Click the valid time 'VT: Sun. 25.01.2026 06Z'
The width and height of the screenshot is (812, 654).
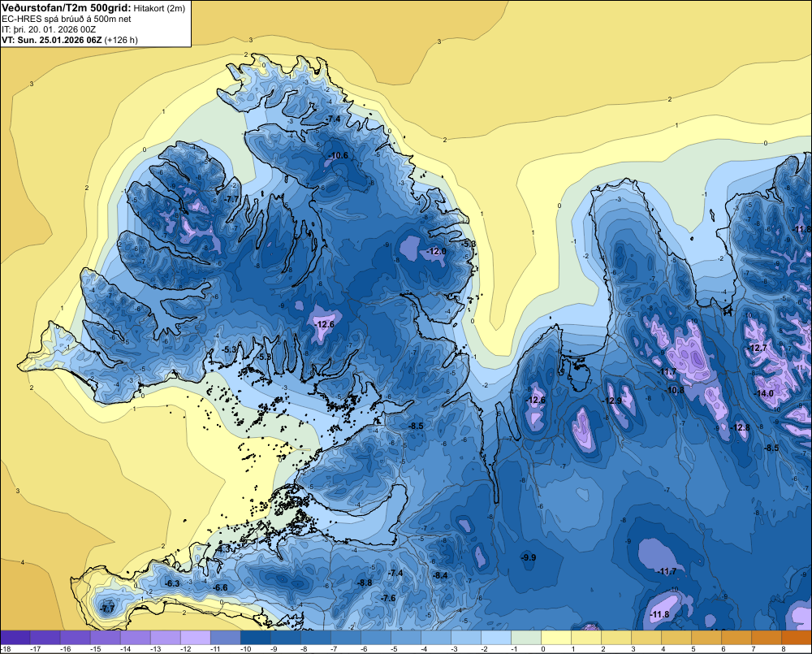[52, 40]
